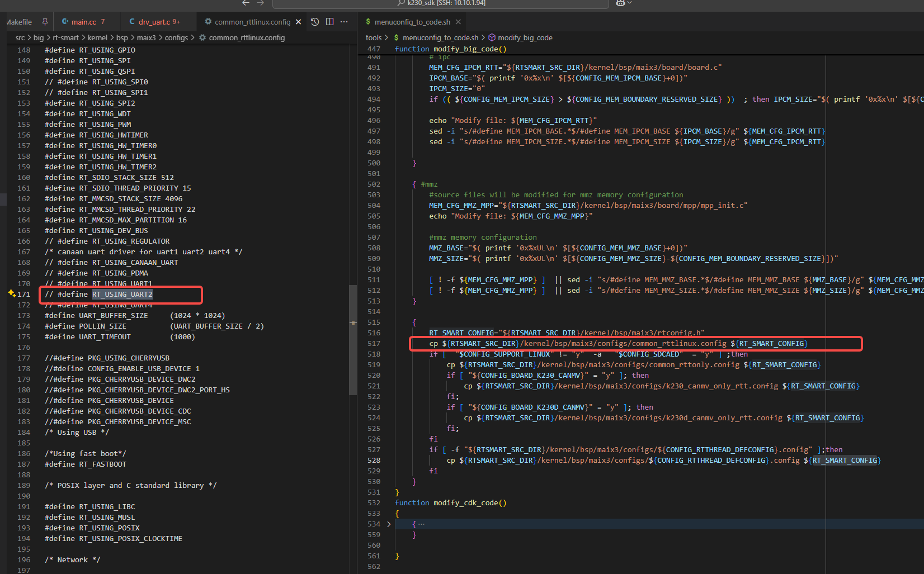The image size is (924, 574).
Task: Open the rt-smart breadcrumb
Action: pos(66,37)
